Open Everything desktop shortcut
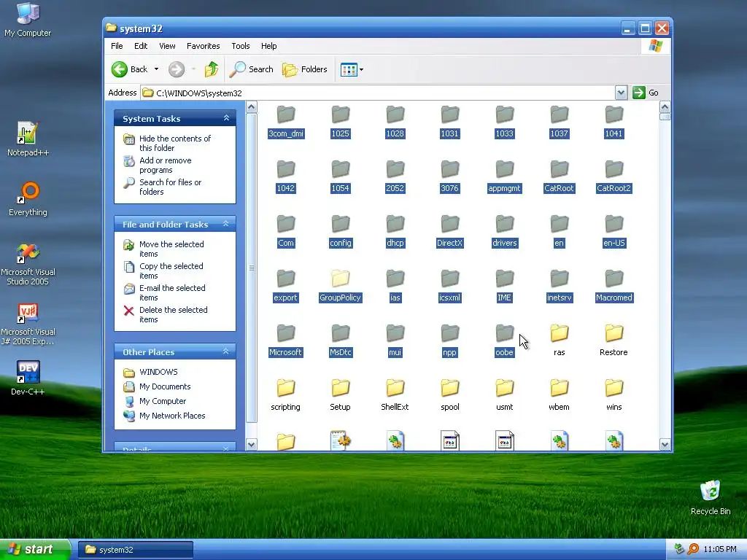The width and height of the screenshot is (747, 560). pyautogui.click(x=28, y=199)
